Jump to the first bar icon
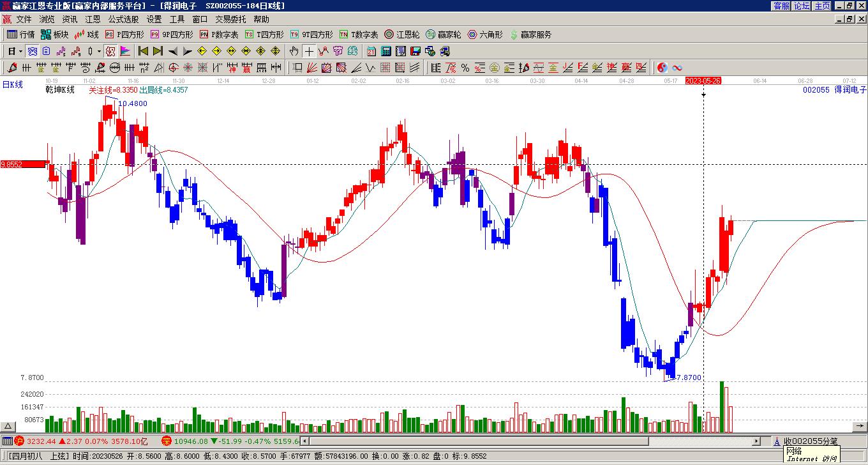868x465 pixels. point(143,51)
